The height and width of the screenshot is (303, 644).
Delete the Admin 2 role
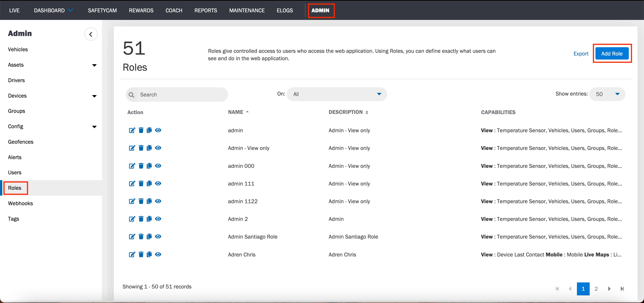(x=141, y=219)
